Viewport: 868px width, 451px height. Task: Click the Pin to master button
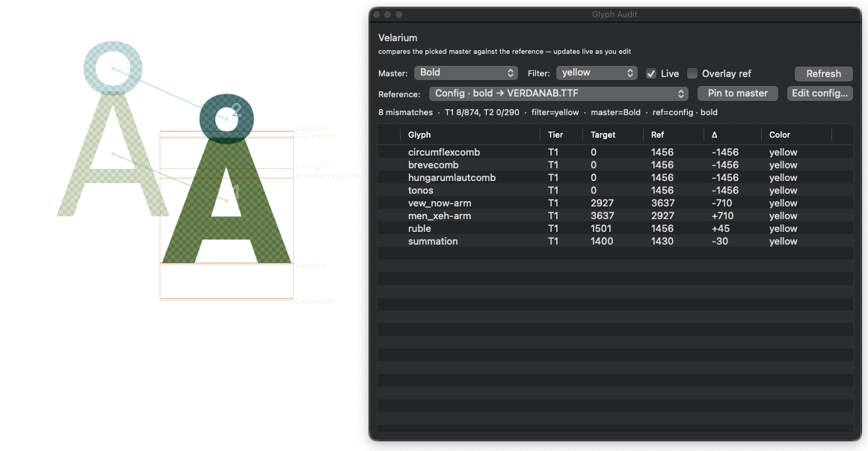737,93
